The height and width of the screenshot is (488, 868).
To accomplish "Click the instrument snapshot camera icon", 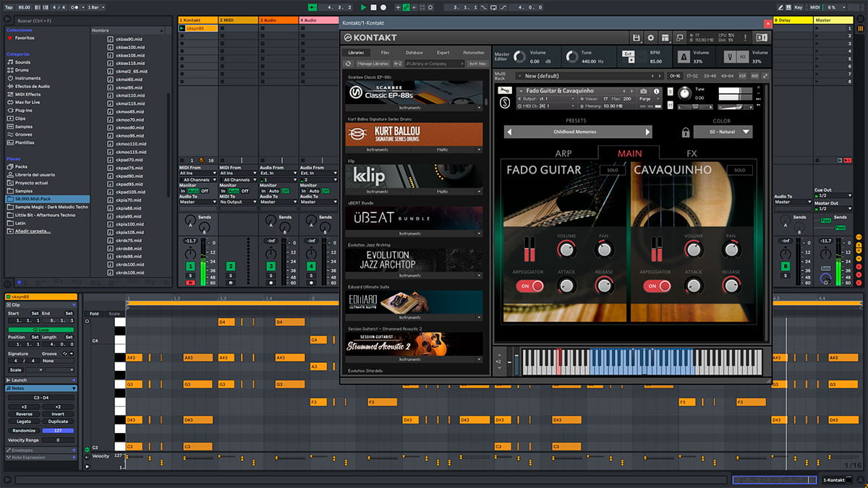I will 643,90.
